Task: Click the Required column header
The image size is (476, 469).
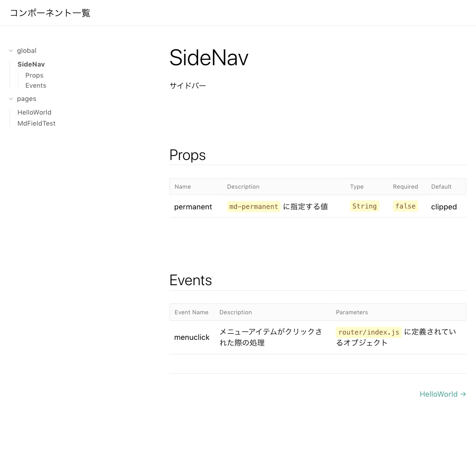Action: pyautogui.click(x=405, y=186)
